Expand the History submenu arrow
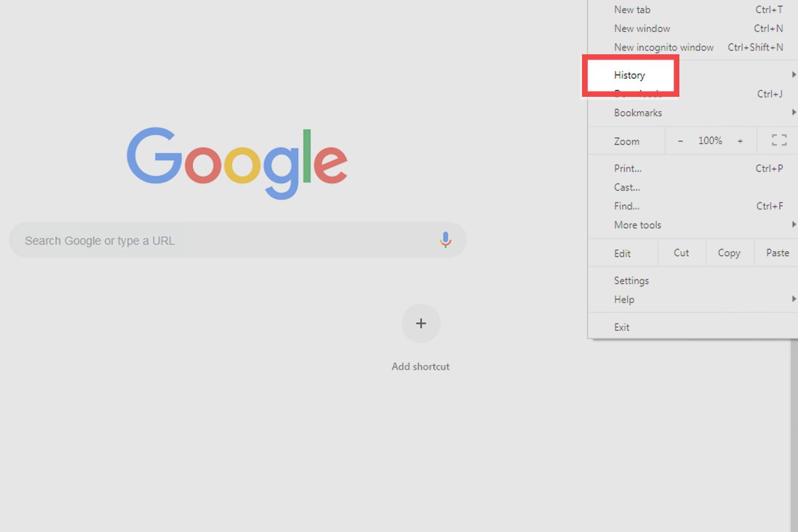The image size is (798, 532). (x=794, y=74)
